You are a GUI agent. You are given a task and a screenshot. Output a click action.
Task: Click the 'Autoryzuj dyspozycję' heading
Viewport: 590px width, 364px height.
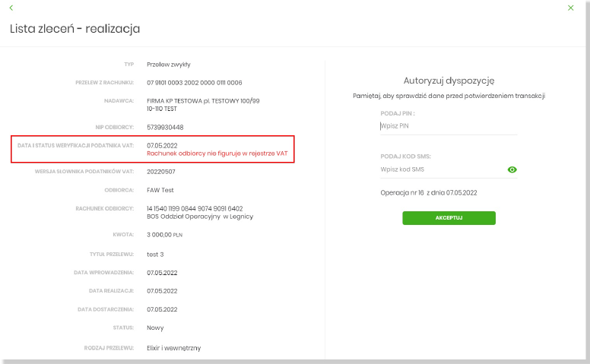(x=449, y=81)
